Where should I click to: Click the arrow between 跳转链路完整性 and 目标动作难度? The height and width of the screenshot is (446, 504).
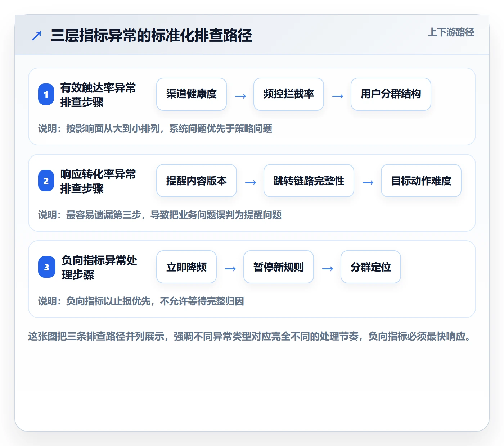pyautogui.click(x=368, y=182)
